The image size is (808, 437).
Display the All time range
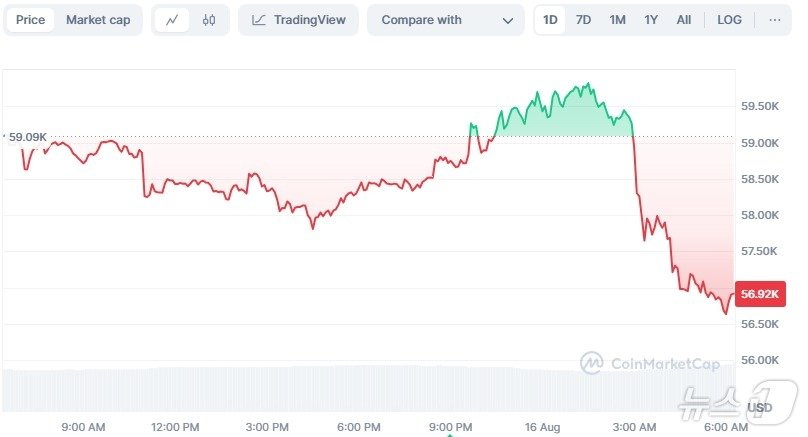click(684, 20)
